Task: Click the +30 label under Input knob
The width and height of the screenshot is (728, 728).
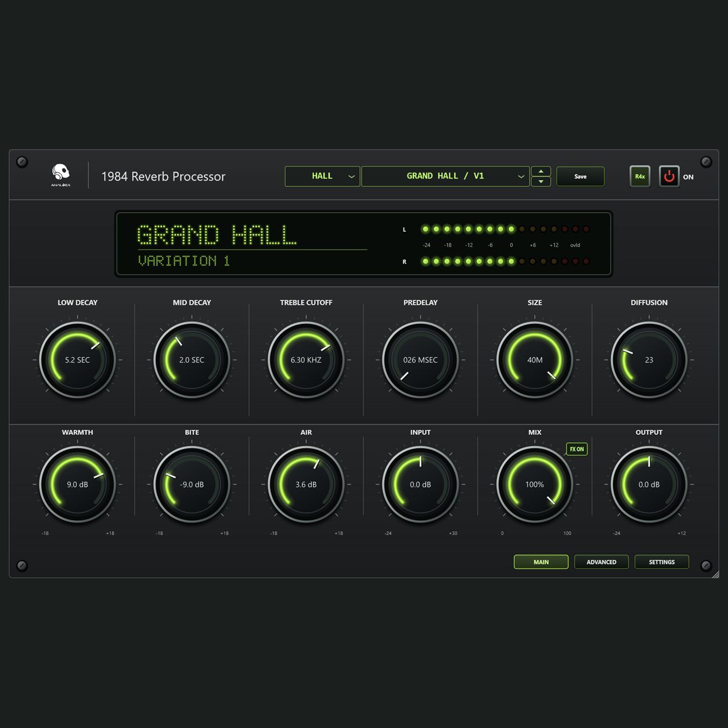Action: click(453, 533)
